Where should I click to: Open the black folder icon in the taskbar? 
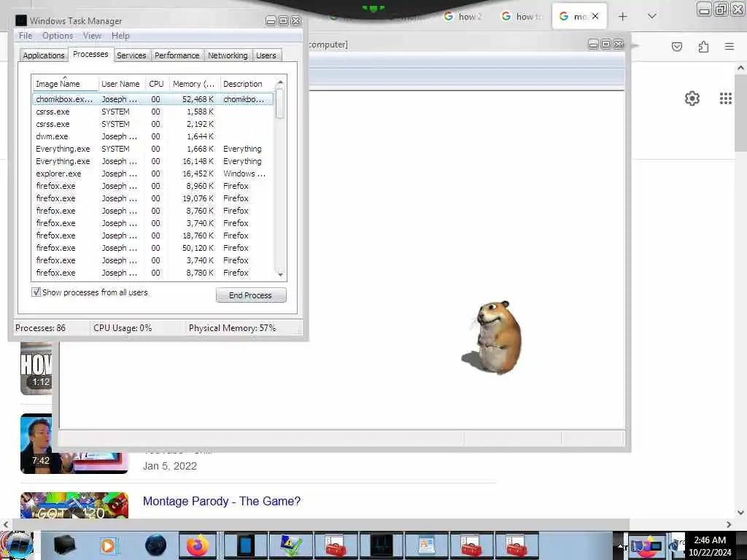64,545
